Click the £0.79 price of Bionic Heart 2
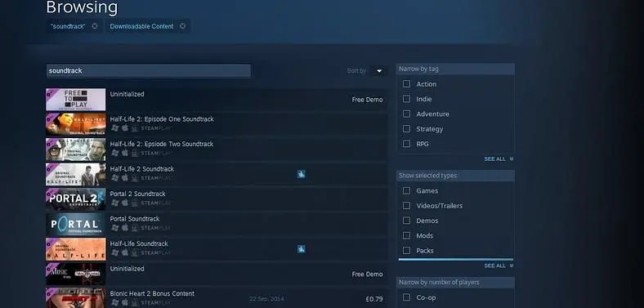 374,299
